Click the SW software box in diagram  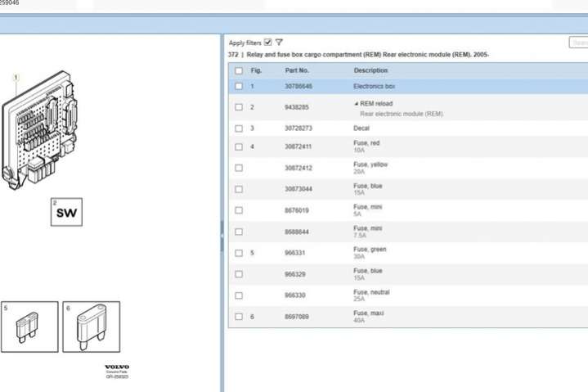66,212
